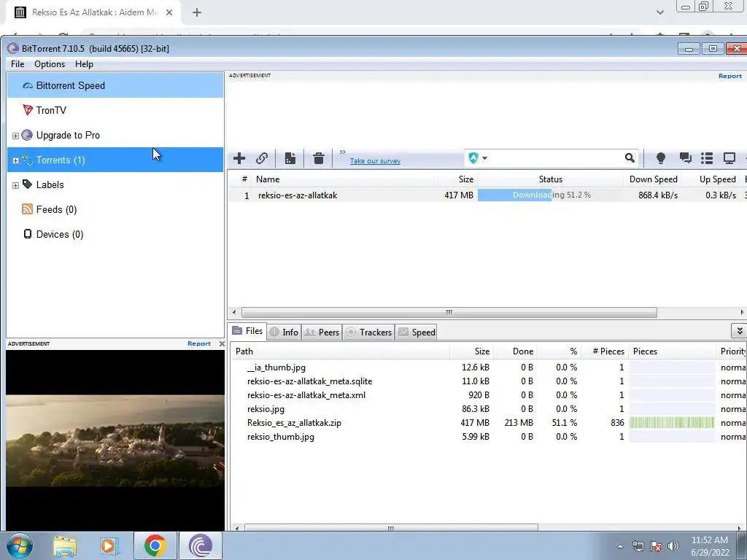Click the volume speaker tray icon
Viewport: 747px width, 560px height.
point(673,546)
